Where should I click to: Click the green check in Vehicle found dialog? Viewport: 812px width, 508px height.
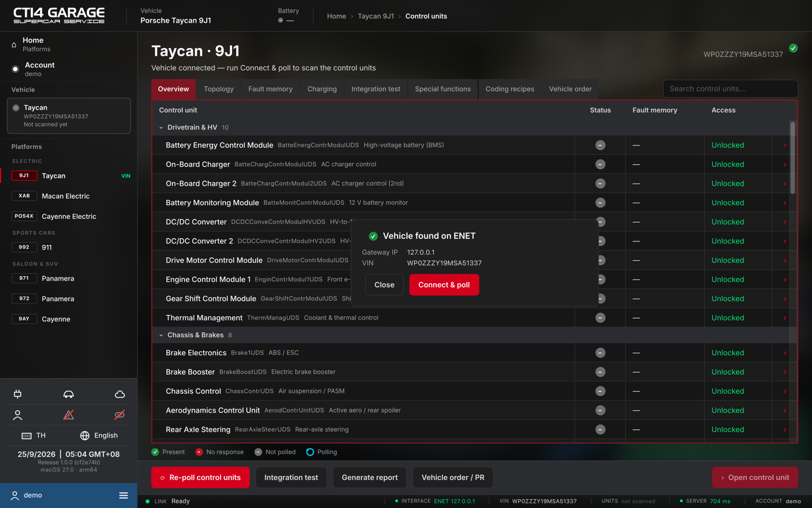pos(373,236)
